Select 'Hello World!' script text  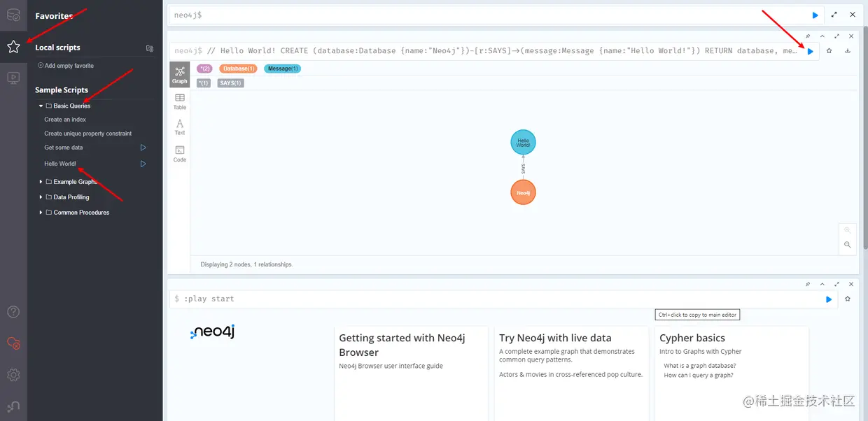pyautogui.click(x=60, y=164)
